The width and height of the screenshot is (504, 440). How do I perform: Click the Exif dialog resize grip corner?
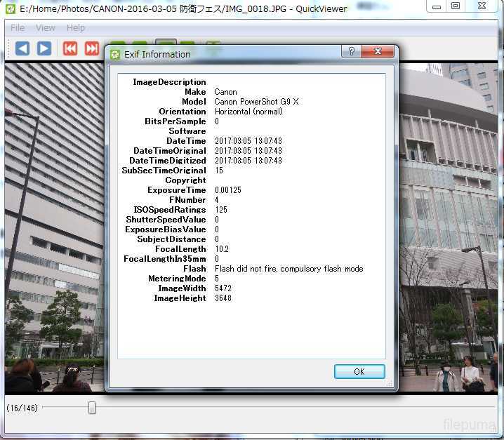click(x=390, y=385)
